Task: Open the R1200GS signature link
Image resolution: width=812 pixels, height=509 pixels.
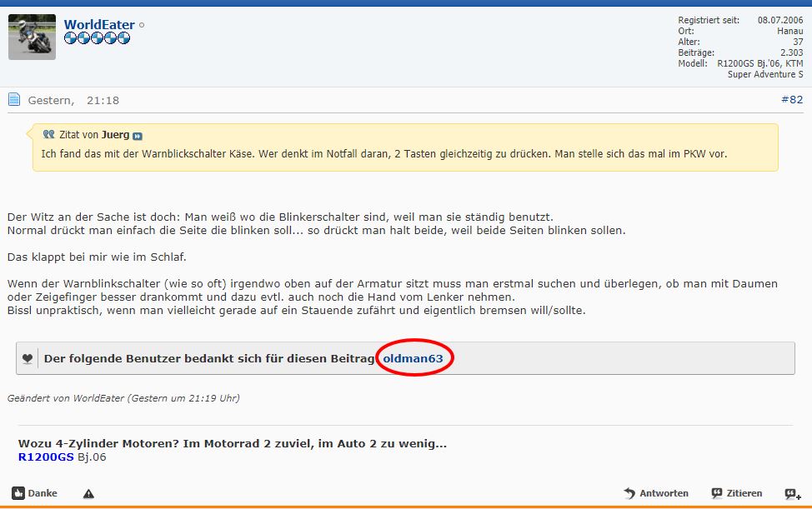Action: [46, 457]
